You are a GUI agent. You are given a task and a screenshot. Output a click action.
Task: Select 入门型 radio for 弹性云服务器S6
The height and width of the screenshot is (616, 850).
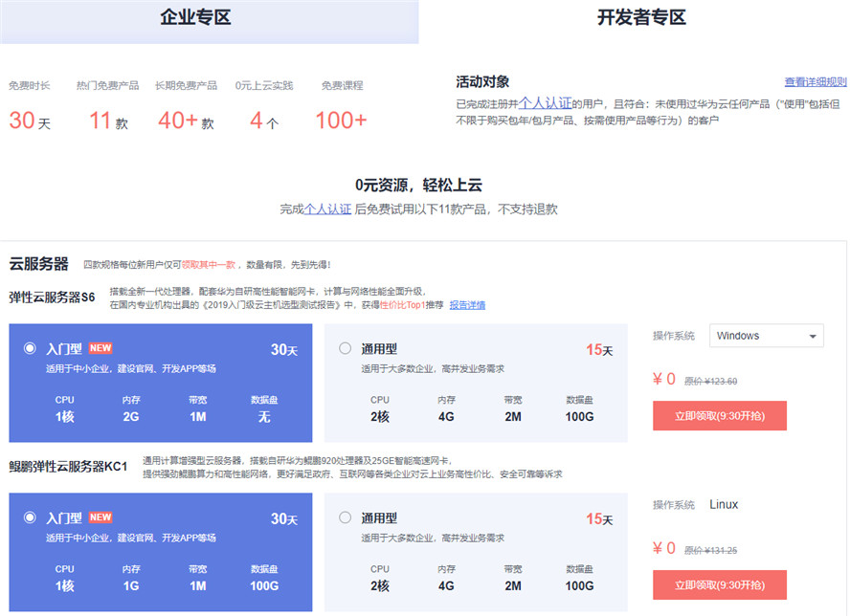click(x=31, y=348)
